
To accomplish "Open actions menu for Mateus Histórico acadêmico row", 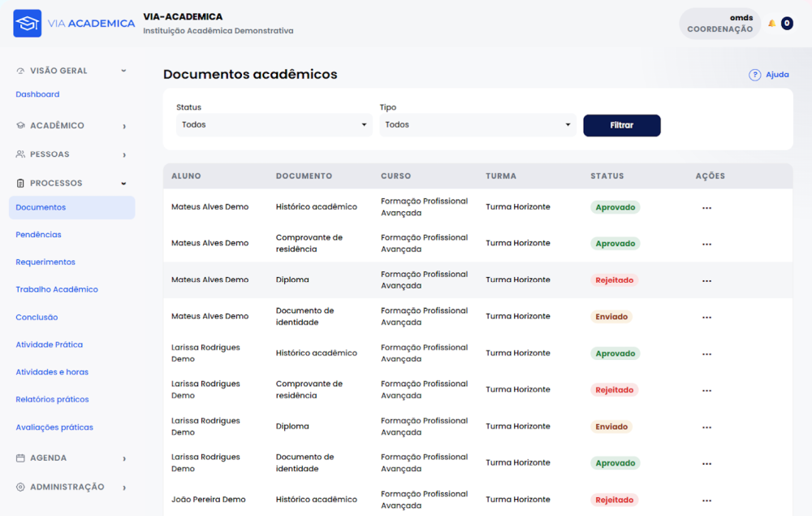I will (x=707, y=208).
